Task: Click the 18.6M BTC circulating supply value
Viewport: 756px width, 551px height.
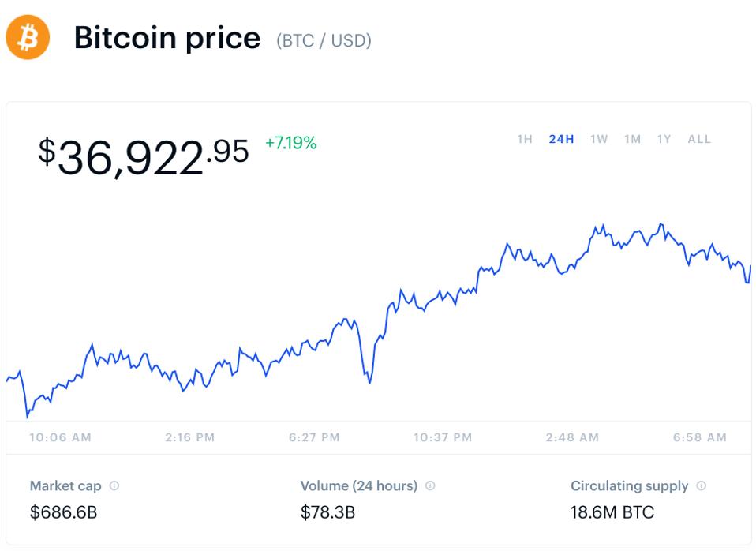Action: pyautogui.click(x=612, y=512)
